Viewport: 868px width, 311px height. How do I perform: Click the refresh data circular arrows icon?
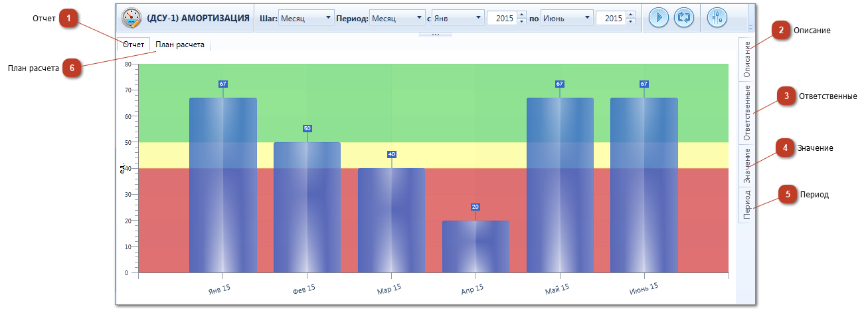tap(683, 18)
